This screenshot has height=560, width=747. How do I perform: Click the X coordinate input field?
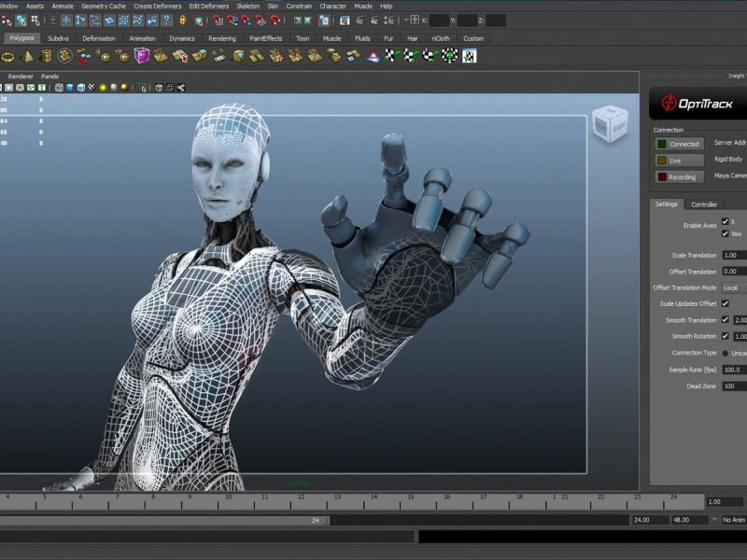click(439, 20)
